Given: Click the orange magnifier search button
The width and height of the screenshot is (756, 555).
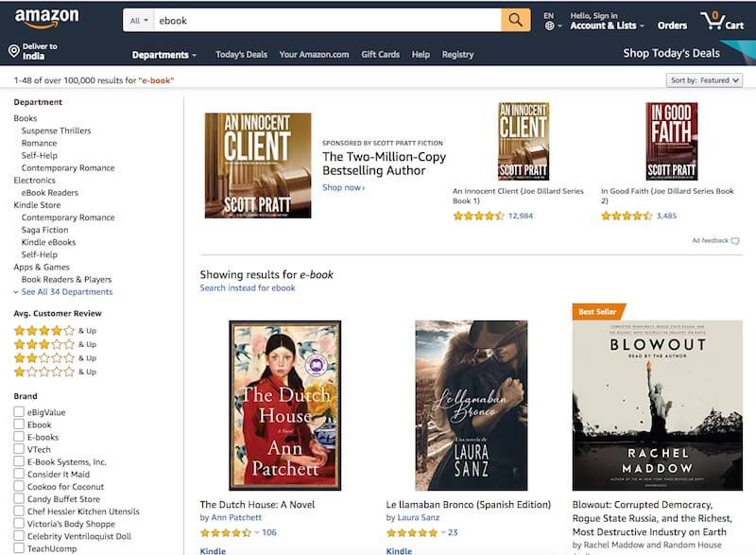Looking at the screenshot, I should (515, 20).
